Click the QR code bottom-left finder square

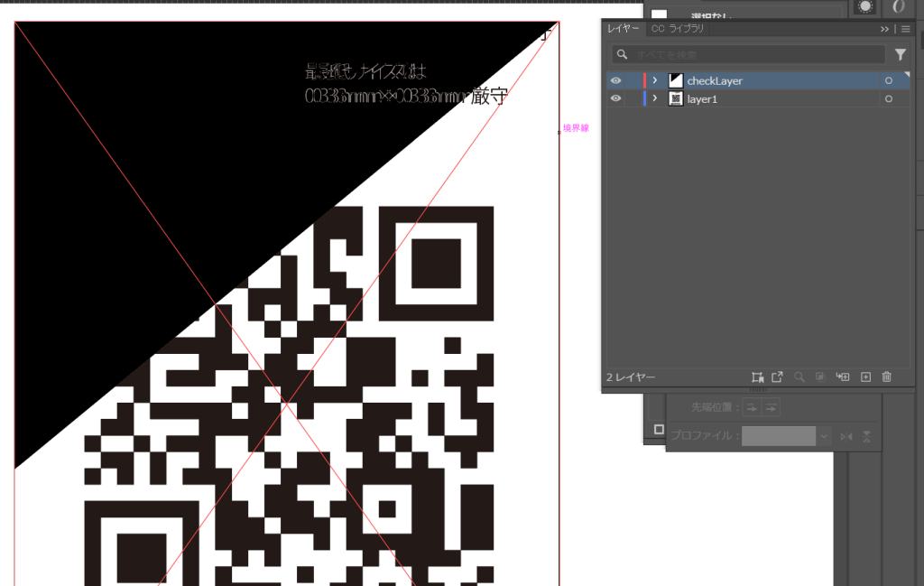click(142, 544)
